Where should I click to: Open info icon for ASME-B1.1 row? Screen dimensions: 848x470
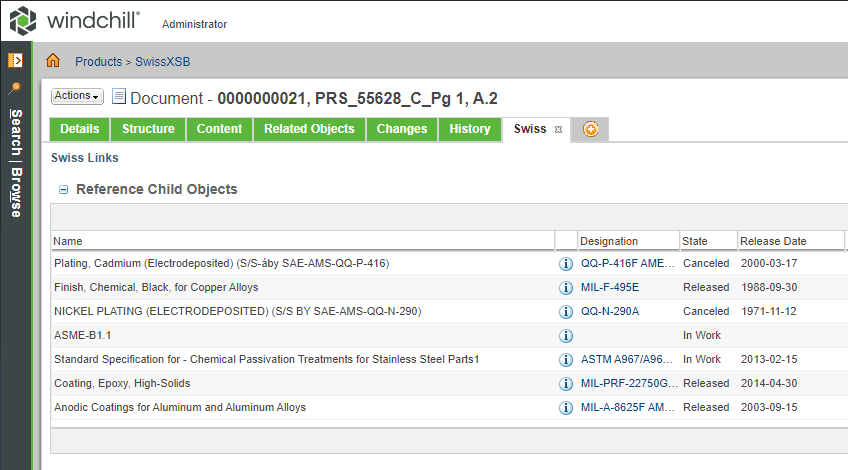click(566, 336)
